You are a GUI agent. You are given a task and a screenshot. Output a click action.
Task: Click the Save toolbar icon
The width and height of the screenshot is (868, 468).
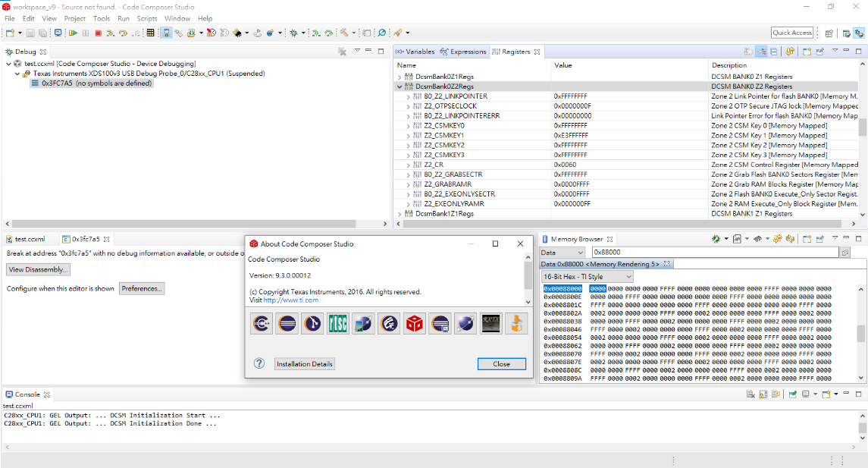[x=30, y=33]
